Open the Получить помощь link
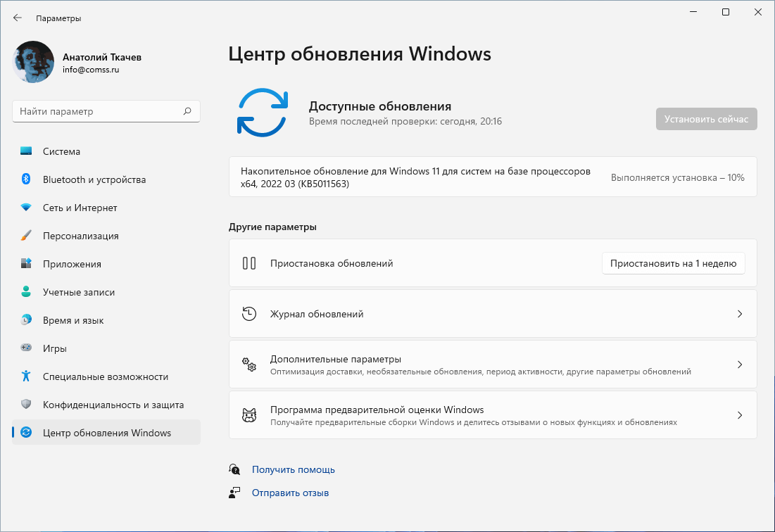This screenshot has height=532, width=775. pos(294,469)
